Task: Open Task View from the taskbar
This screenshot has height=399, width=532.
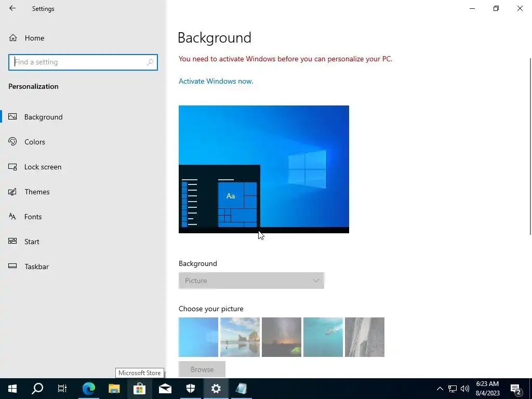Action: (x=62, y=389)
